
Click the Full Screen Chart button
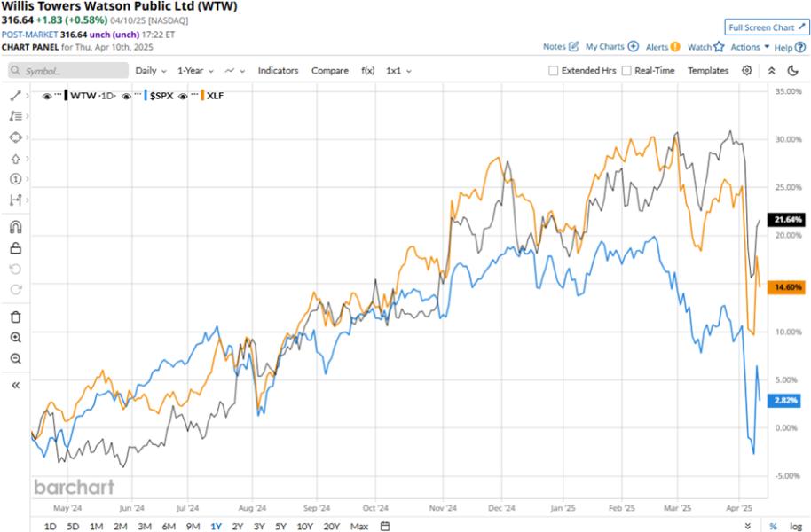[x=767, y=27]
